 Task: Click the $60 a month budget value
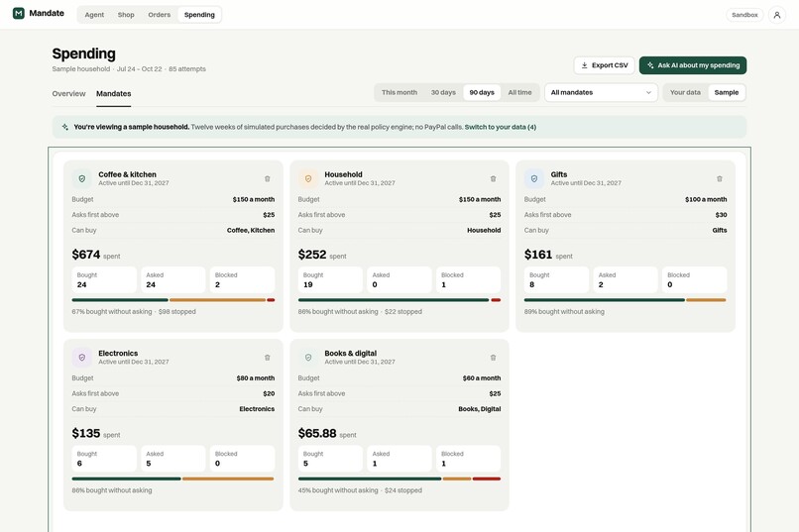pos(482,378)
